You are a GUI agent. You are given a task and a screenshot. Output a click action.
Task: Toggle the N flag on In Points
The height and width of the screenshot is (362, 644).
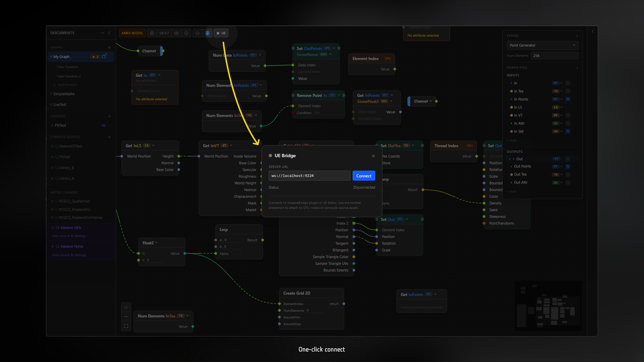pos(568,99)
